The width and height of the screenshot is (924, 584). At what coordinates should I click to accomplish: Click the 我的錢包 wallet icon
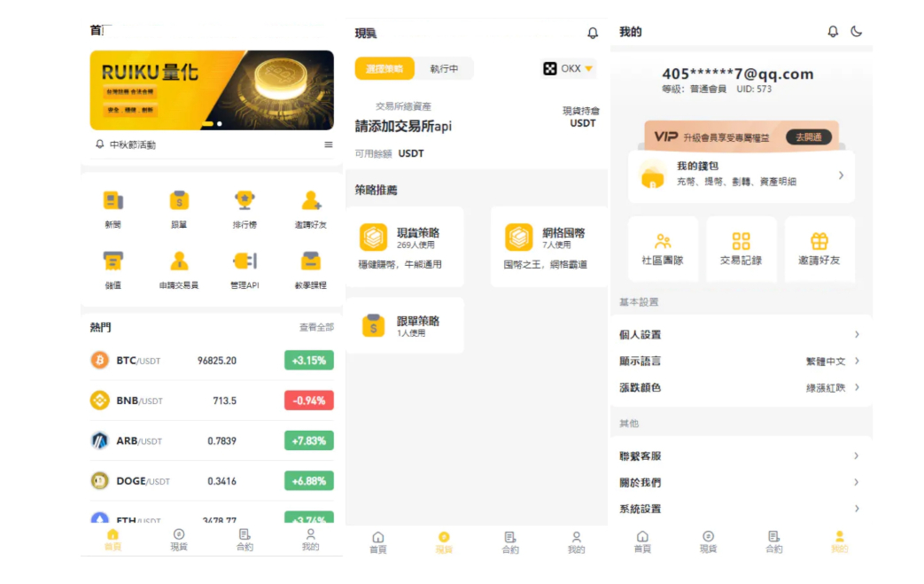[652, 175]
